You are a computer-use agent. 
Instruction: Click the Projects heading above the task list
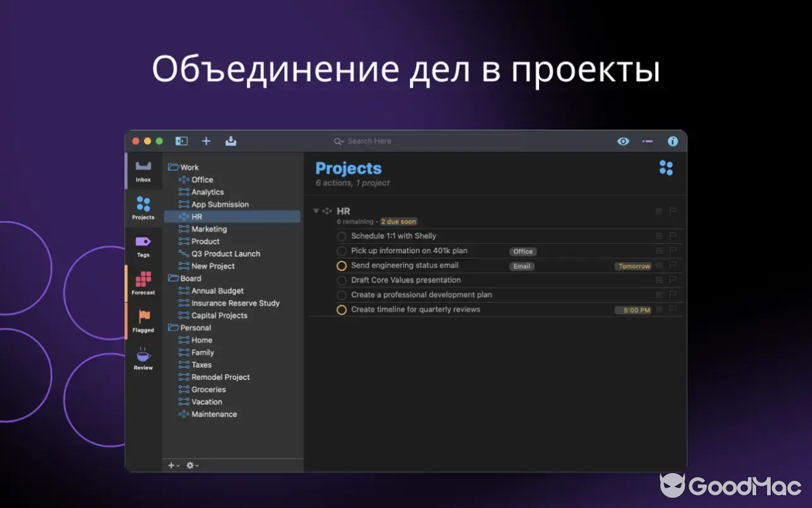coord(348,168)
